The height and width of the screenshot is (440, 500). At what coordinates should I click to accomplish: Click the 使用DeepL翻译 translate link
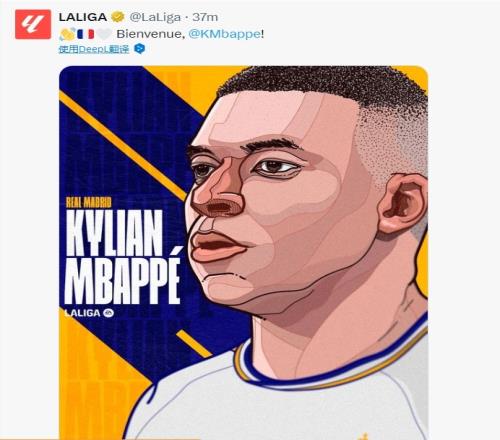point(94,49)
